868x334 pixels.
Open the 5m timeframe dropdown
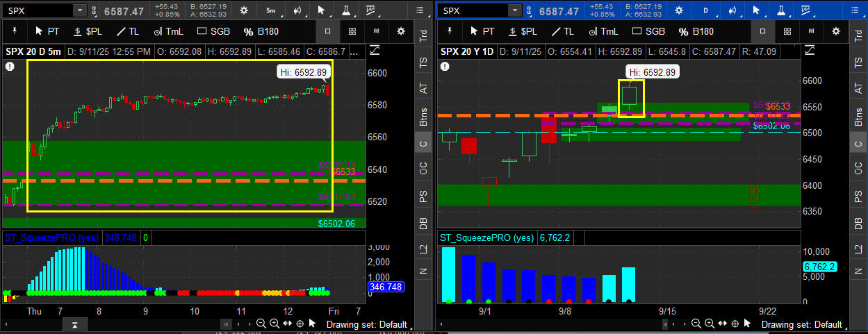click(x=270, y=10)
